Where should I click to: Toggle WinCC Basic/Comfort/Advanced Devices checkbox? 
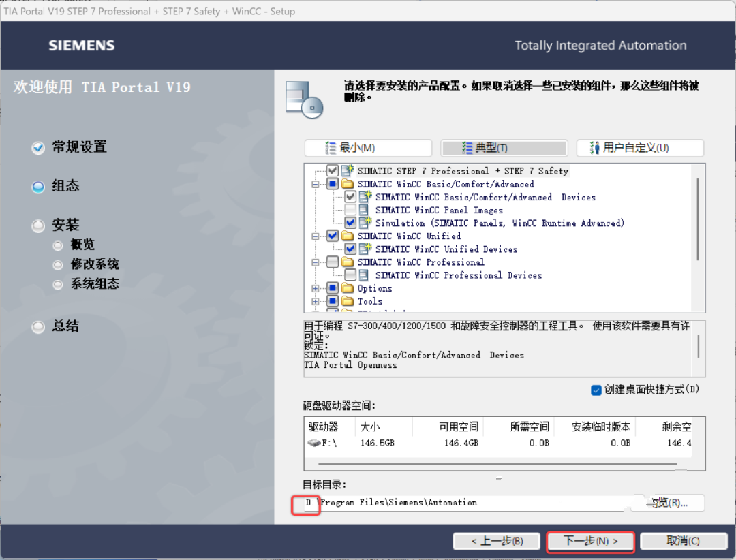click(x=351, y=197)
